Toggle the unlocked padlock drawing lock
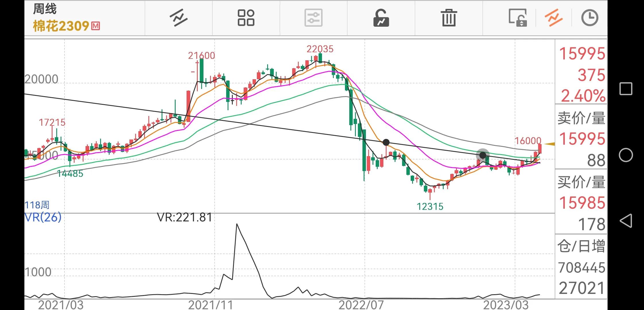The image size is (644, 310). [x=381, y=18]
